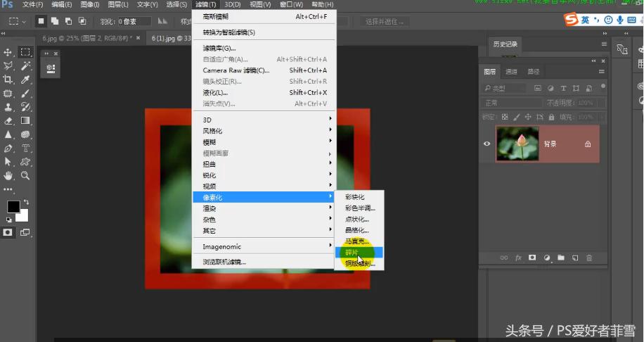Click the create new layer icon

(x=575, y=258)
